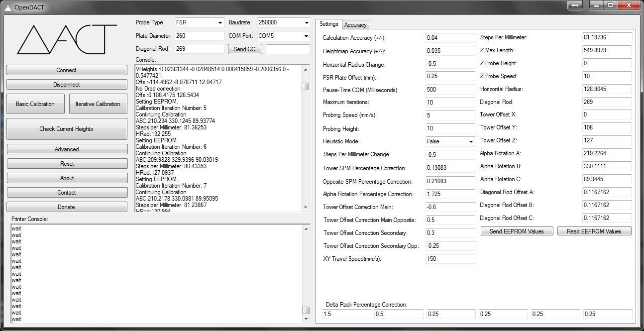Open the Advanced options

pos(66,149)
